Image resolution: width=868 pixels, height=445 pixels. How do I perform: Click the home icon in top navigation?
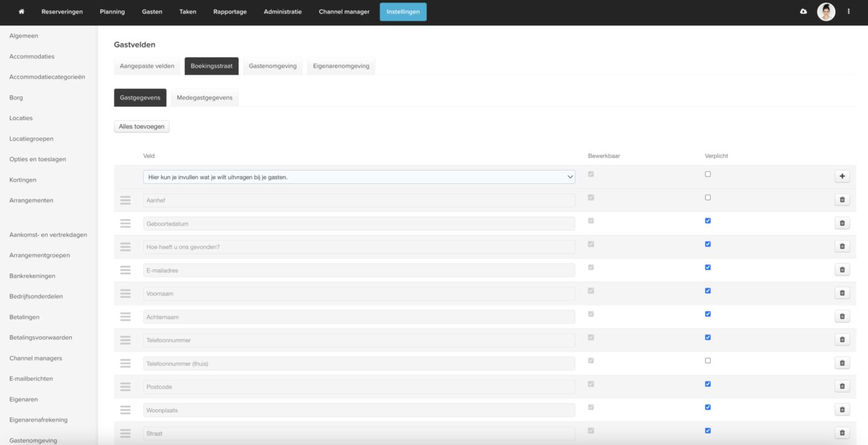22,11
